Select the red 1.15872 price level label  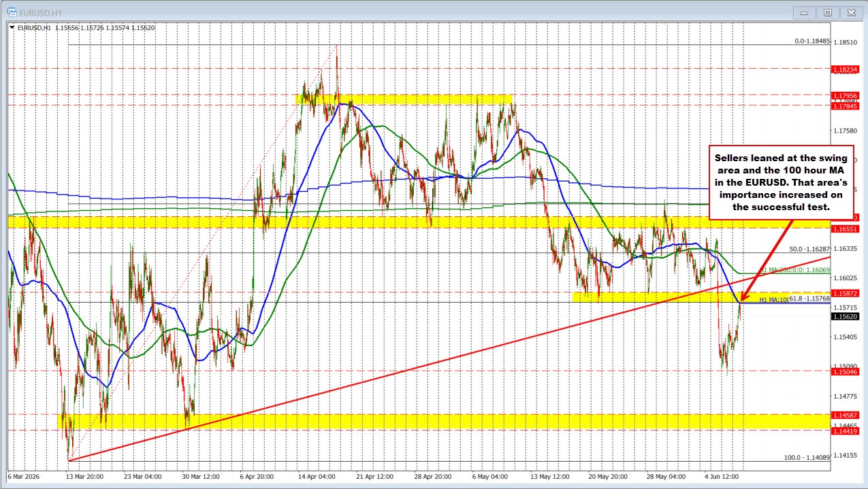click(x=845, y=293)
